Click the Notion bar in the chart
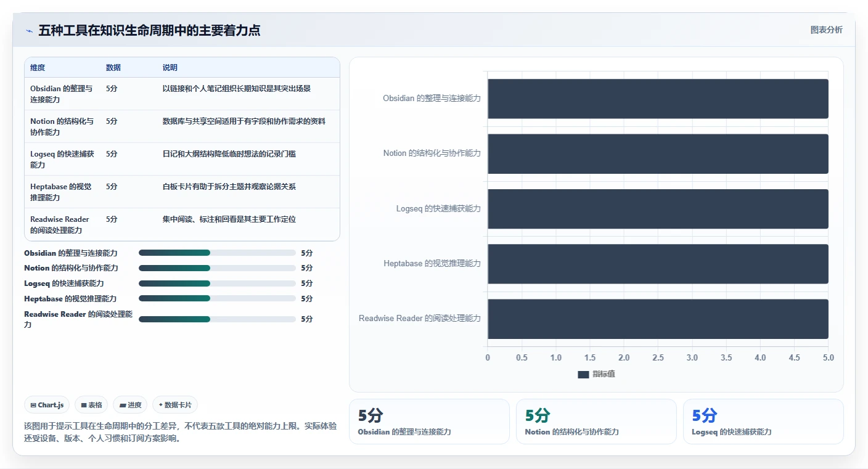Screen dimensions: 868x469 [x=658, y=153]
